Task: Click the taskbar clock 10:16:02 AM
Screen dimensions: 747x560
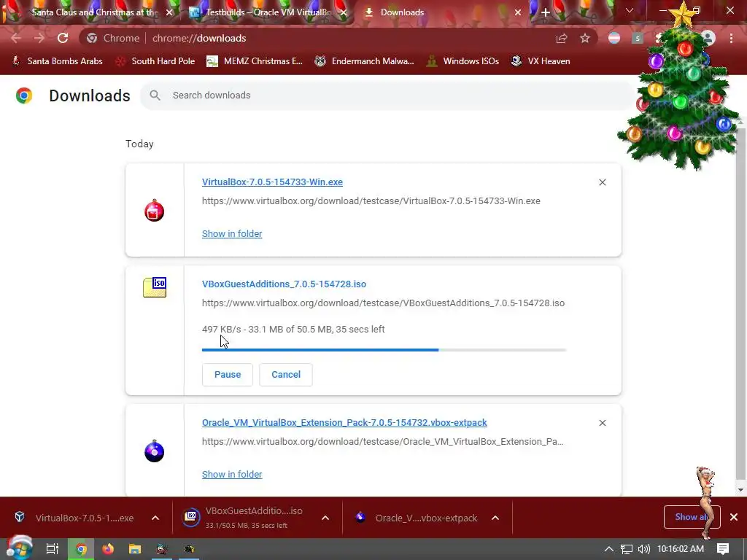Action: coord(681,549)
